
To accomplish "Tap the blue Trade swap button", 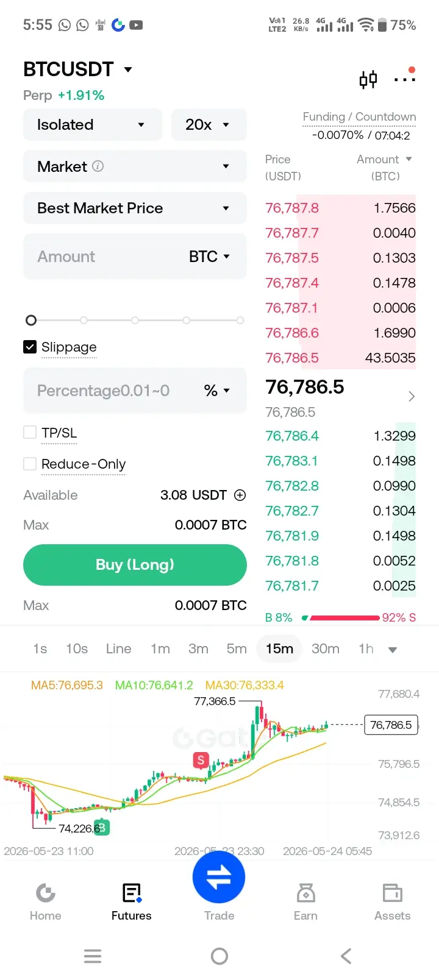I will (219, 877).
